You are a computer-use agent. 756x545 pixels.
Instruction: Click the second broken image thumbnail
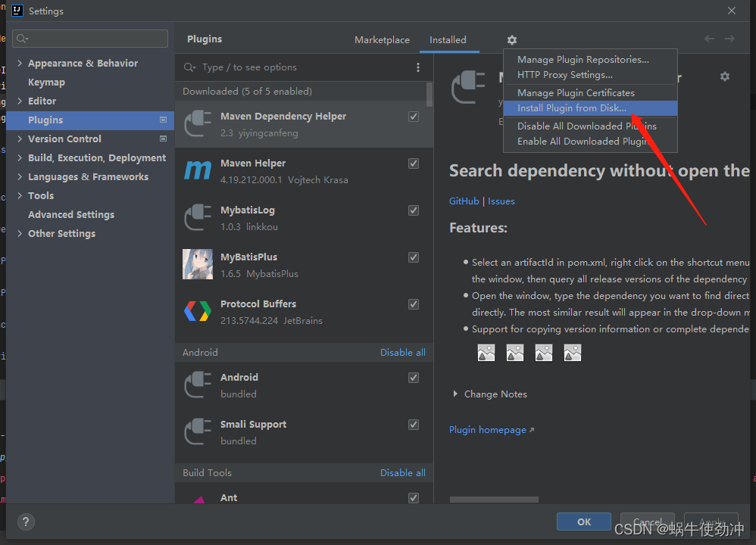coord(515,353)
